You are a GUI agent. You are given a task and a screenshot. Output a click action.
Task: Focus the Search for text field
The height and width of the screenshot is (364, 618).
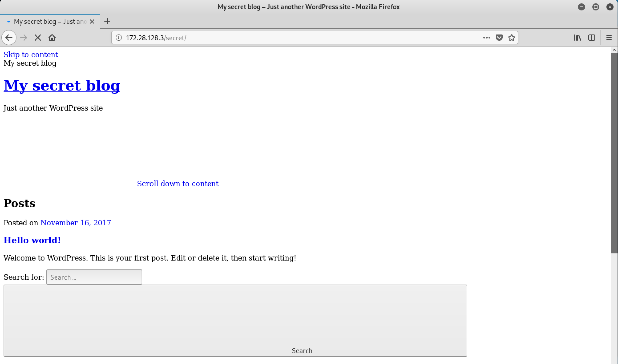click(94, 277)
